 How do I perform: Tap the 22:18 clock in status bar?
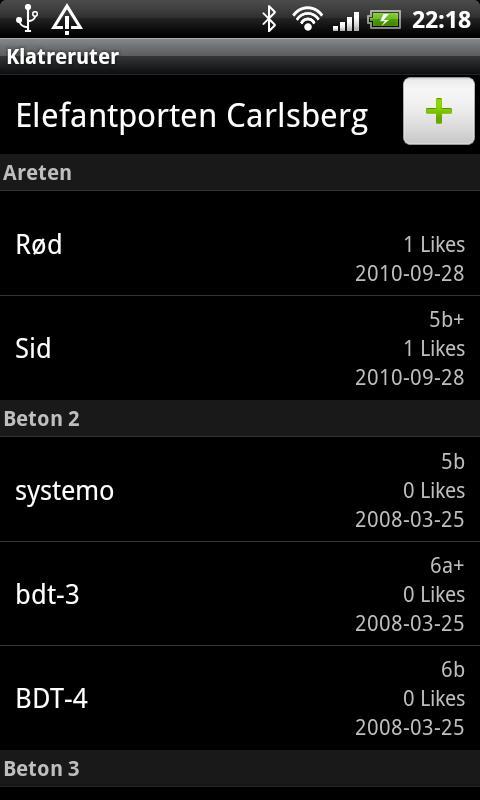(441, 20)
